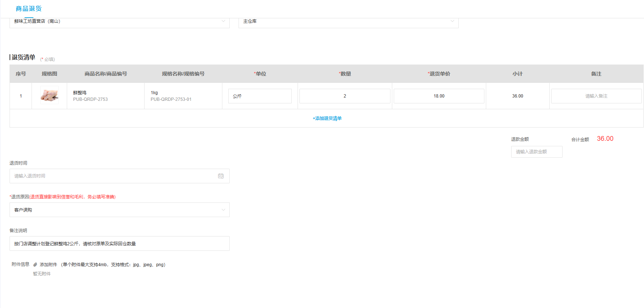Click the 序号 column header

coord(21,74)
